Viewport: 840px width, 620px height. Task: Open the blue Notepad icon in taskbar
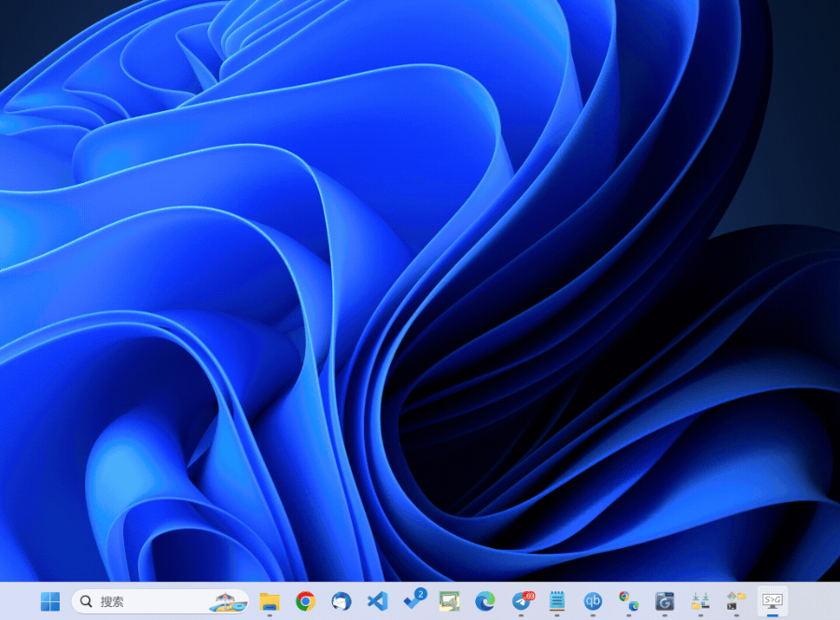click(556, 601)
